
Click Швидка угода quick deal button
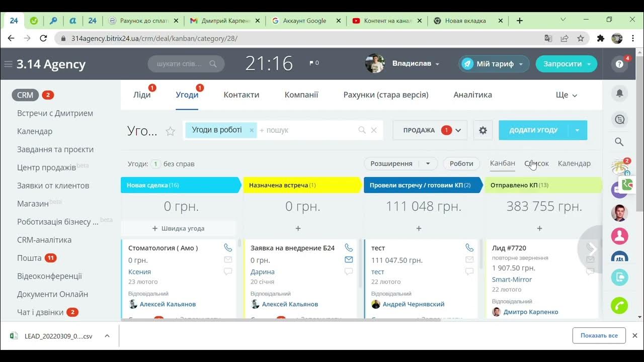tap(178, 228)
